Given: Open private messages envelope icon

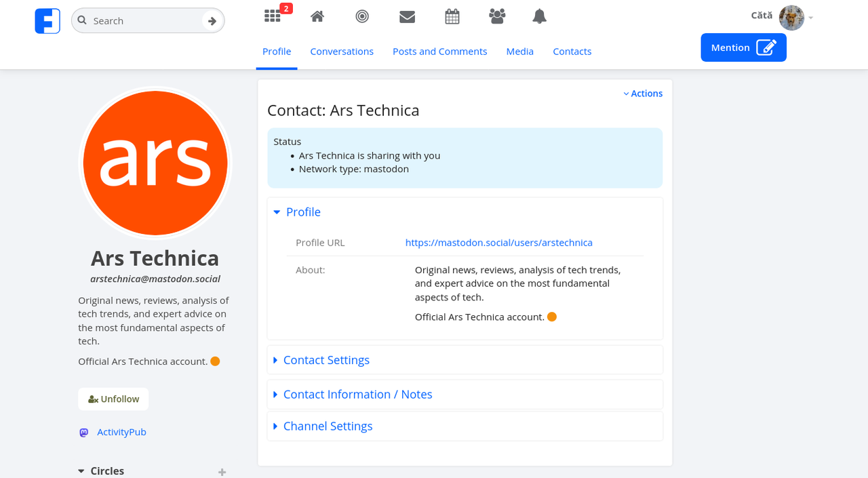Looking at the screenshot, I should pyautogui.click(x=407, y=16).
